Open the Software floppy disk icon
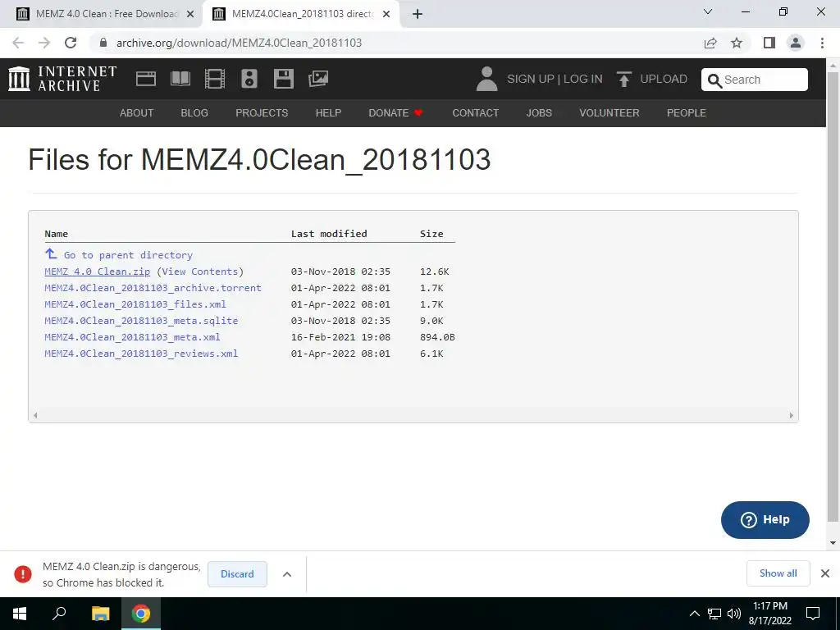The height and width of the screenshot is (630, 840). tap(283, 79)
